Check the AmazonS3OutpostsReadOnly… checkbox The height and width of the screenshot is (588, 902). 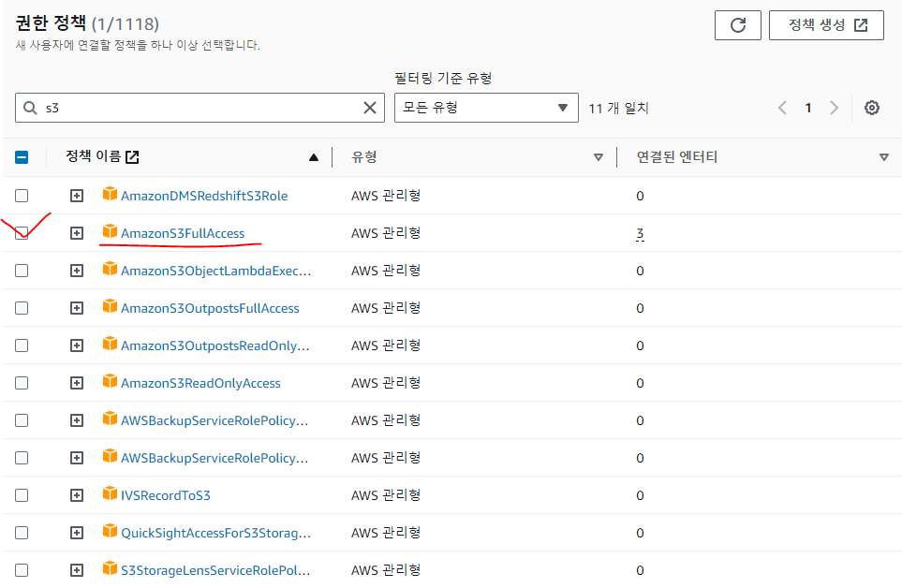(22, 345)
